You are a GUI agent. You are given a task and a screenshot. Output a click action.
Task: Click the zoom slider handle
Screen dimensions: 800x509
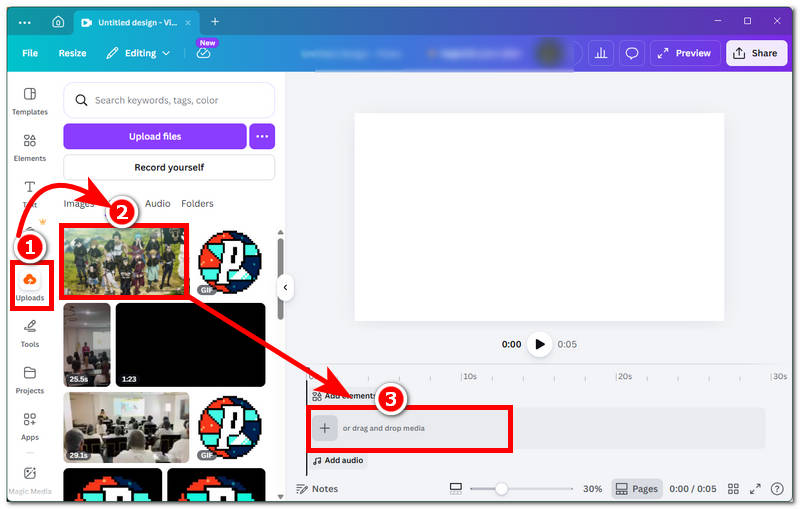click(x=501, y=489)
